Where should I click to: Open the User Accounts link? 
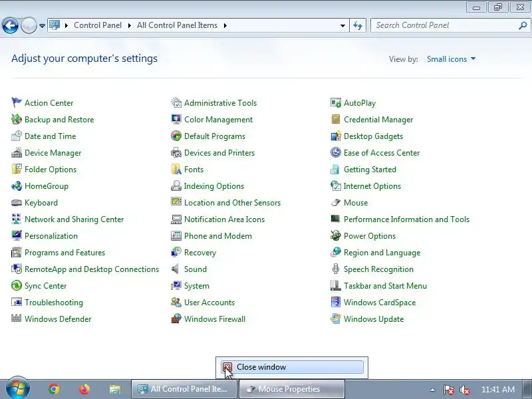click(209, 303)
